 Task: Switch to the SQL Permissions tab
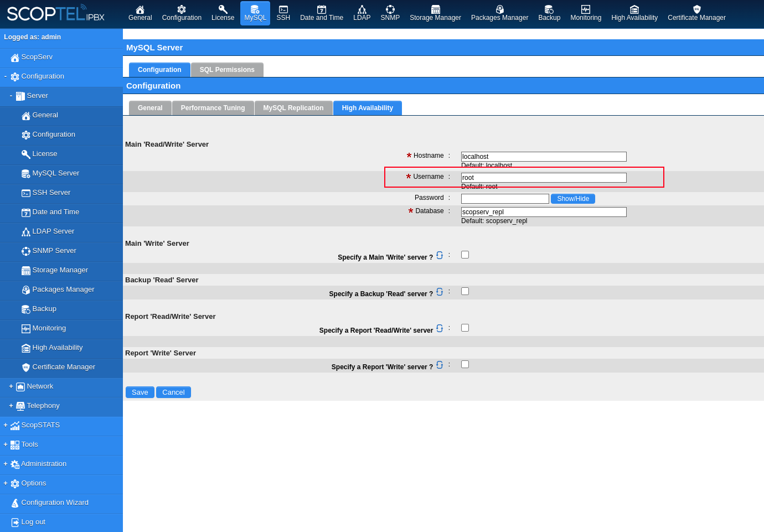coord(227,70)
